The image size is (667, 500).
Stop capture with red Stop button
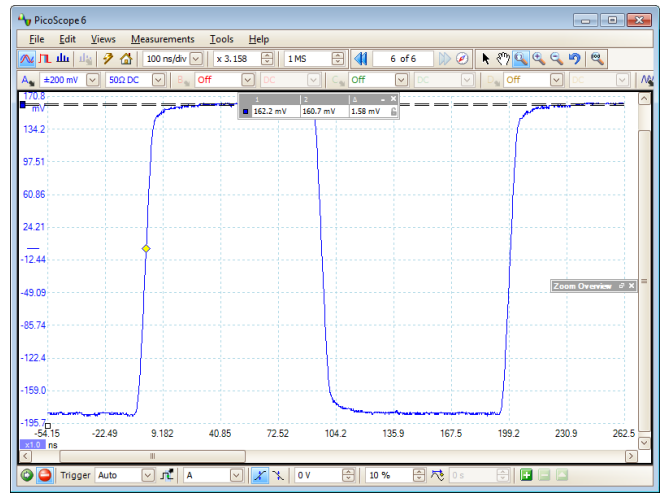[45, 475]
